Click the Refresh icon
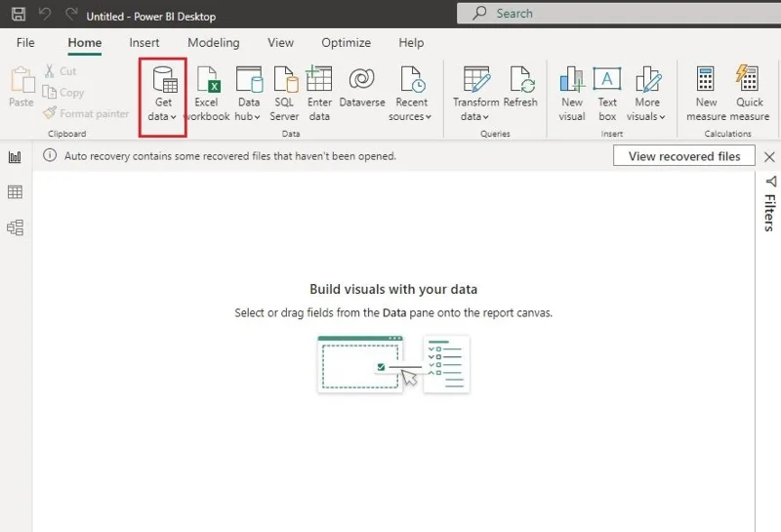Screen dimensions: 781x532 coord(521,80)
